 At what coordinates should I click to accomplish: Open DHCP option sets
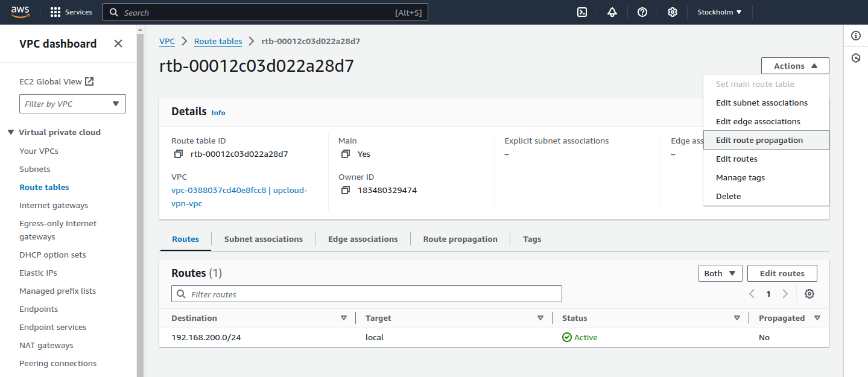pyautogui.click(x=52, y=255)
